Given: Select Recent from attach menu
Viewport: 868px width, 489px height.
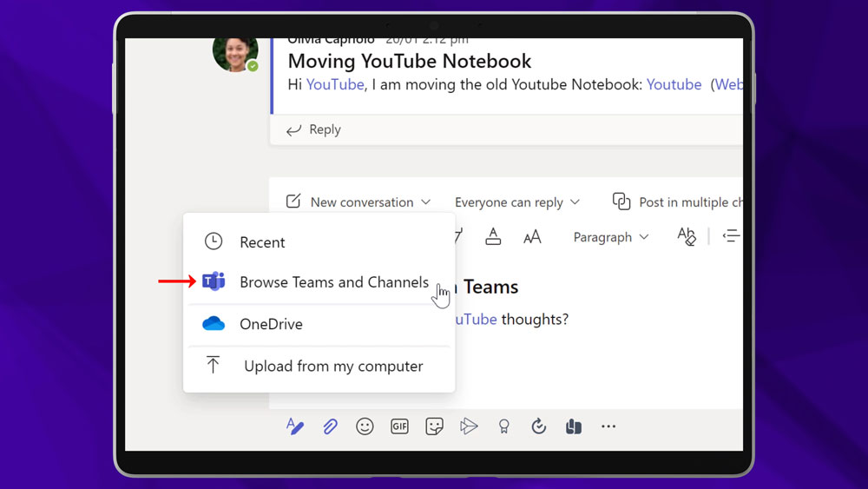Looking at the screenshot, I should click(319, 242).
